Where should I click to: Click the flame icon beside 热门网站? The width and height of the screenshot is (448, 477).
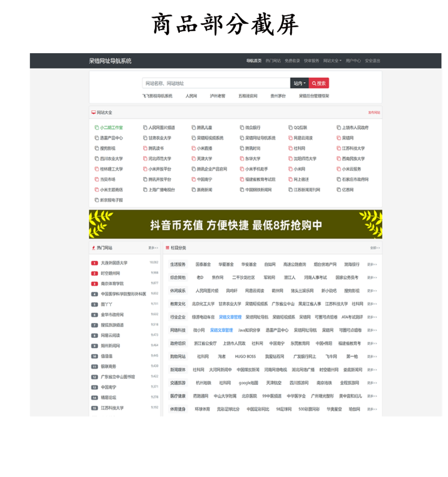coord(93,248)
